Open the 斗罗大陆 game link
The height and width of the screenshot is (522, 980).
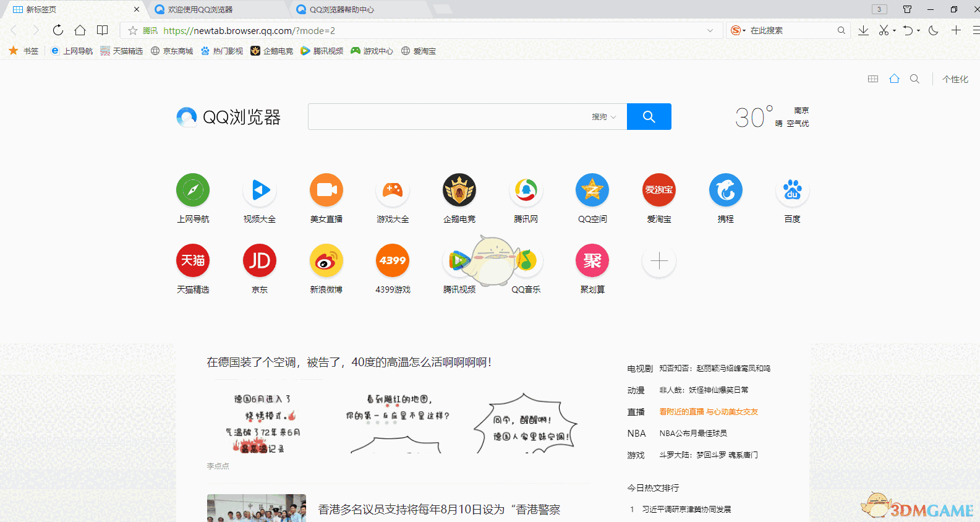pyautogui.click(x=709, y=455)
